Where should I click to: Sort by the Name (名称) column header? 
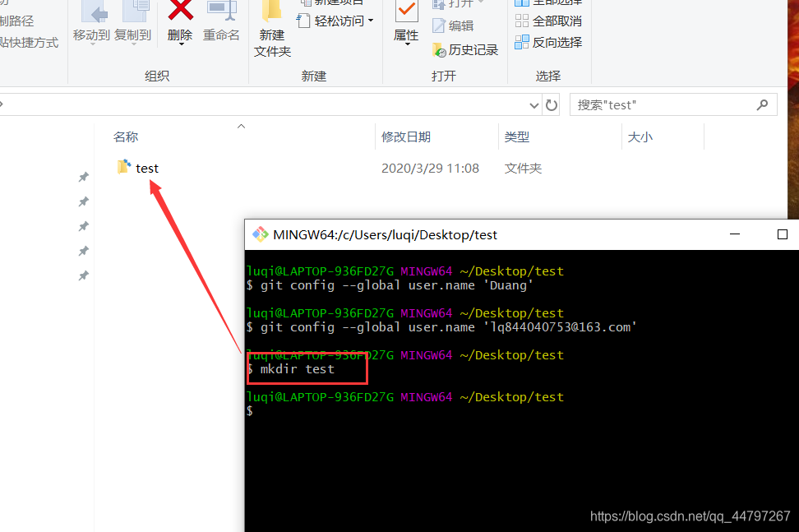(126, 137)
